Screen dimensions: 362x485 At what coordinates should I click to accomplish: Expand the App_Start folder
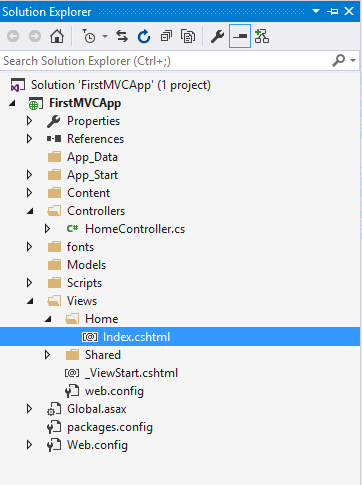[29, 175]
